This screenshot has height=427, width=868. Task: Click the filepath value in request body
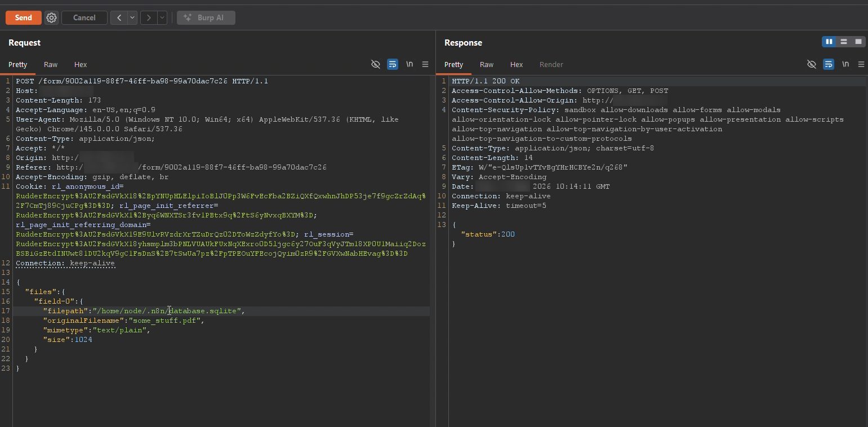point(168,311)
